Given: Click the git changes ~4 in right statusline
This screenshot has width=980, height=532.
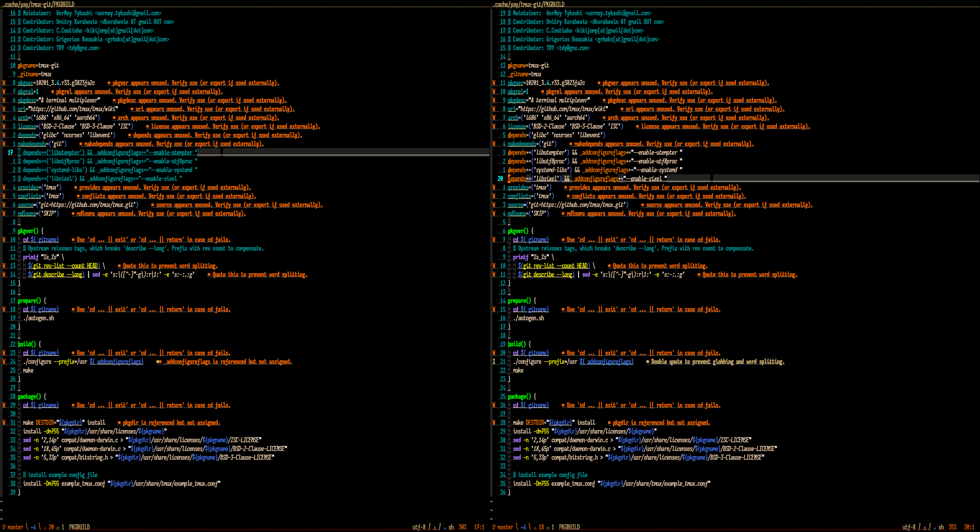Looking at the screenshot, I should coord(523,527).
